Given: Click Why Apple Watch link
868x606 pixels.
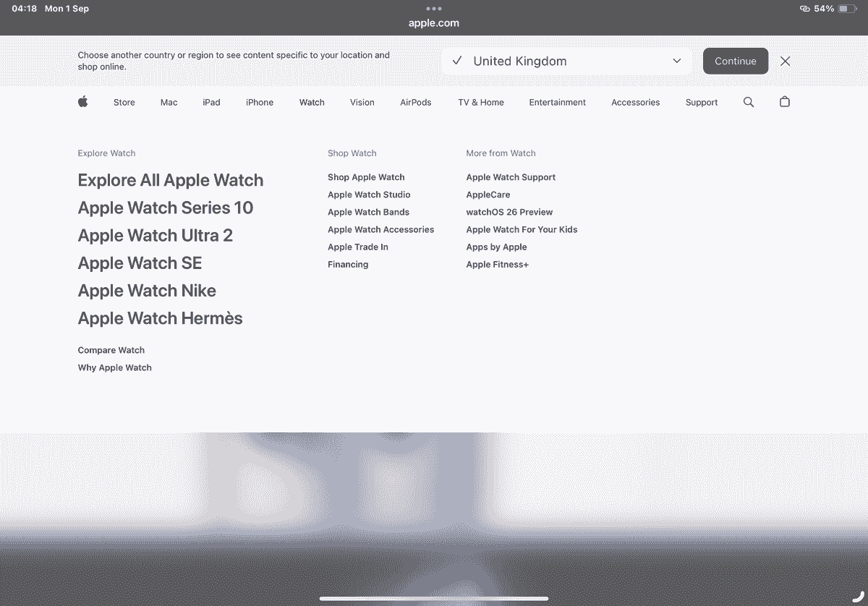Looking at the screenshot, I should click(115, 367).
